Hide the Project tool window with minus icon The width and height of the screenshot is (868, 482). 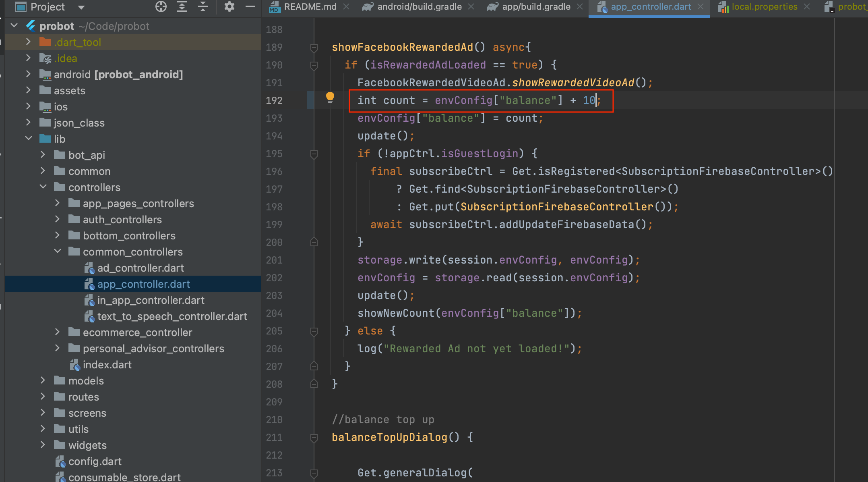[x=250, y=6]
